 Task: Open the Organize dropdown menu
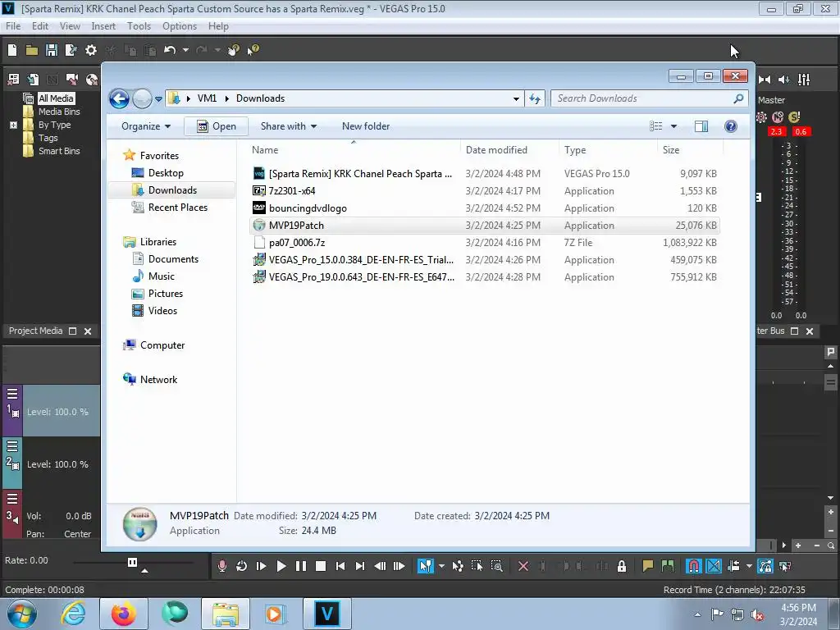[146, 126]
